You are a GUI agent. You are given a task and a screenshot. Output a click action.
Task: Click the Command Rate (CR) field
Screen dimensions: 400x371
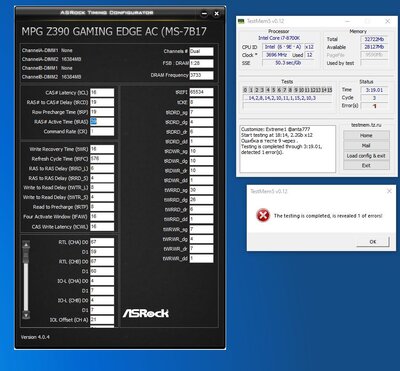[x=102, y=132]
